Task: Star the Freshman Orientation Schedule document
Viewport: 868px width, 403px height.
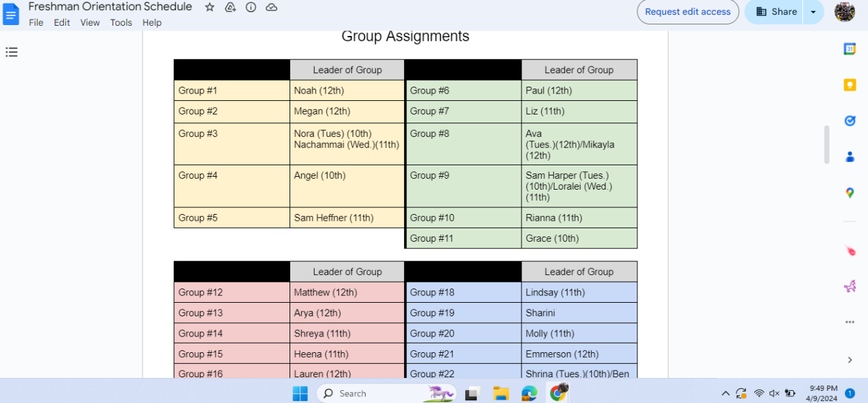Action: pyautogui.click(x=210, y=7)
